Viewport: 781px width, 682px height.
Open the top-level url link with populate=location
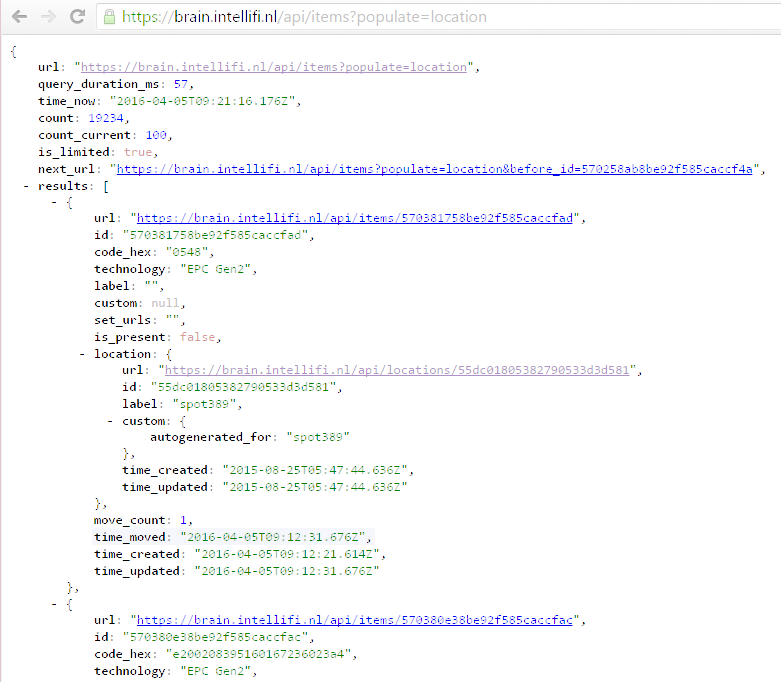[273, 67]
